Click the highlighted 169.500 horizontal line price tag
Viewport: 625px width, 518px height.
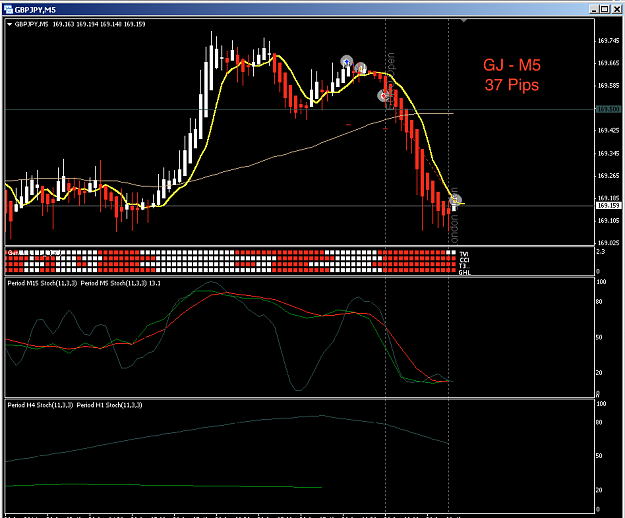coord(608,109)
